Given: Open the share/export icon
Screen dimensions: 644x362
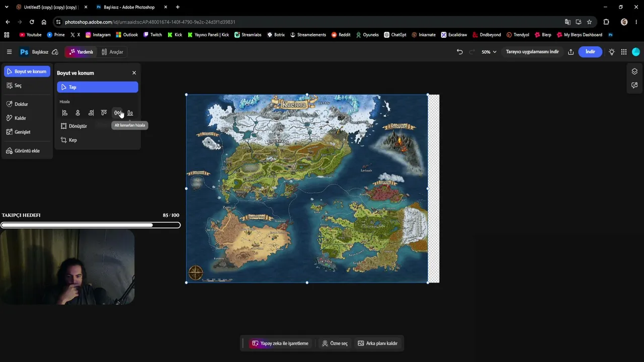Looking at the screenshot, I should (571, 52).
